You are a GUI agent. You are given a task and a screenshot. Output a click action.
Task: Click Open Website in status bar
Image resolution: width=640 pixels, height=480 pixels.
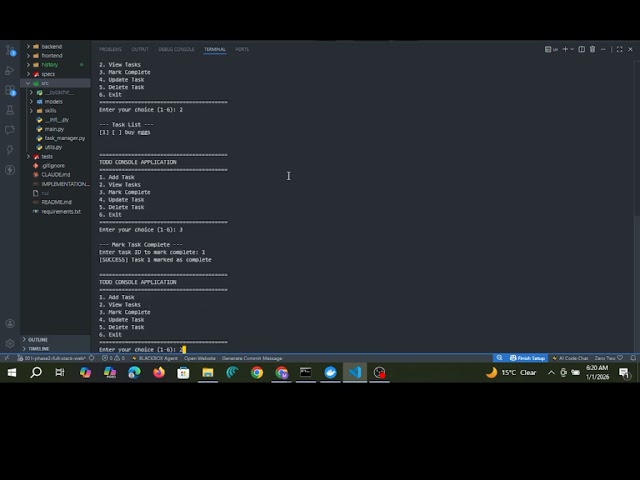point(200,358)
